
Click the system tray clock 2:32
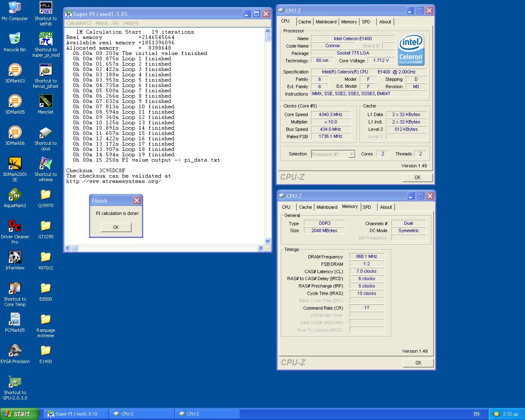coord(511,414)
